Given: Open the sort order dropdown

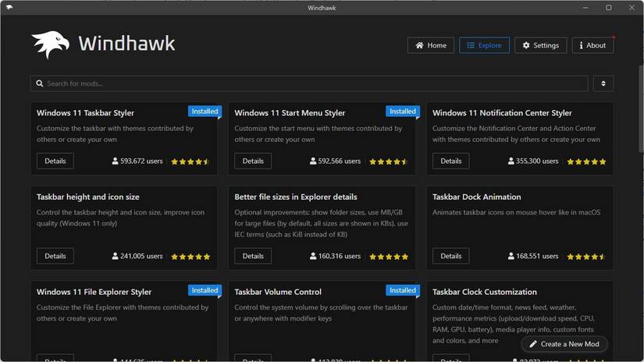Looking at the screenshot, I should (x=603, y=83).
